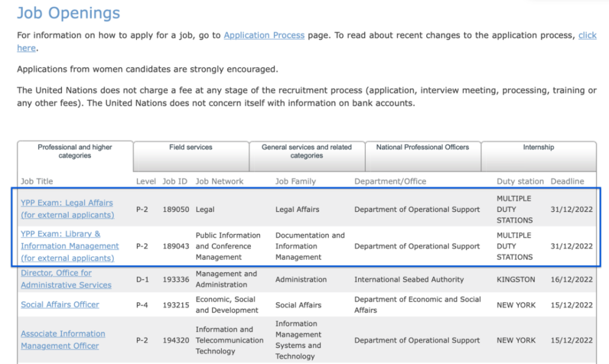Image resolution: width=609 pixels, height=364 pixels.
Task: Switch to General services and related categories tab
Action: 306,152
